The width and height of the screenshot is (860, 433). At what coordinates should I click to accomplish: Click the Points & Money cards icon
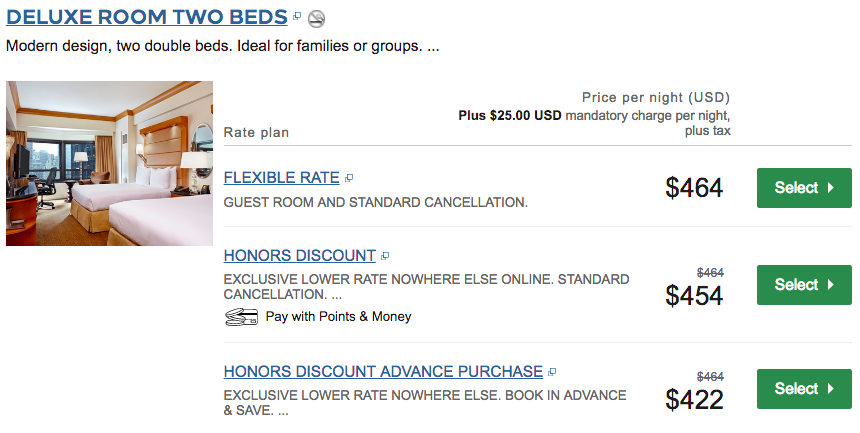click(x=241, y=317)
